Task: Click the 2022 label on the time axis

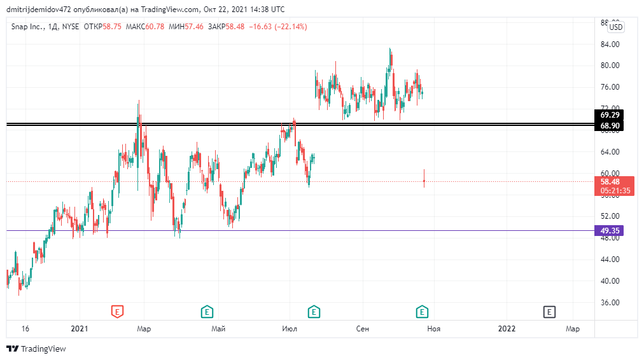Action: click(507, 328)
